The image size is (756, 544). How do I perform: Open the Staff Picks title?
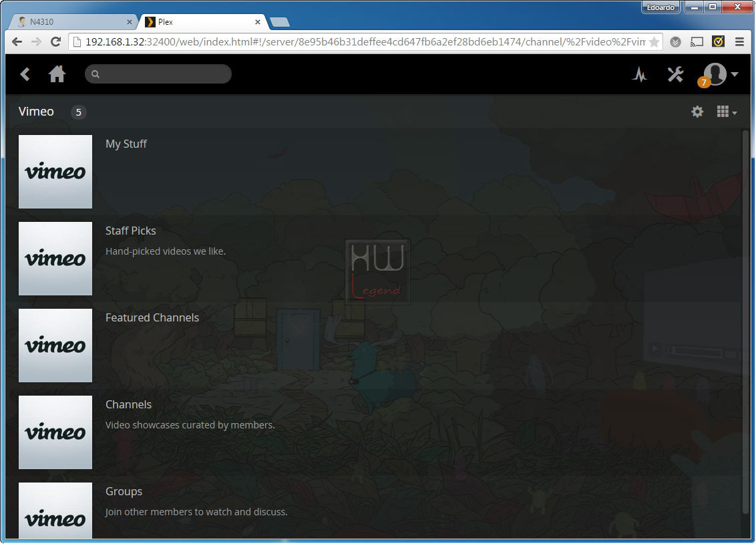coord(131,231)
